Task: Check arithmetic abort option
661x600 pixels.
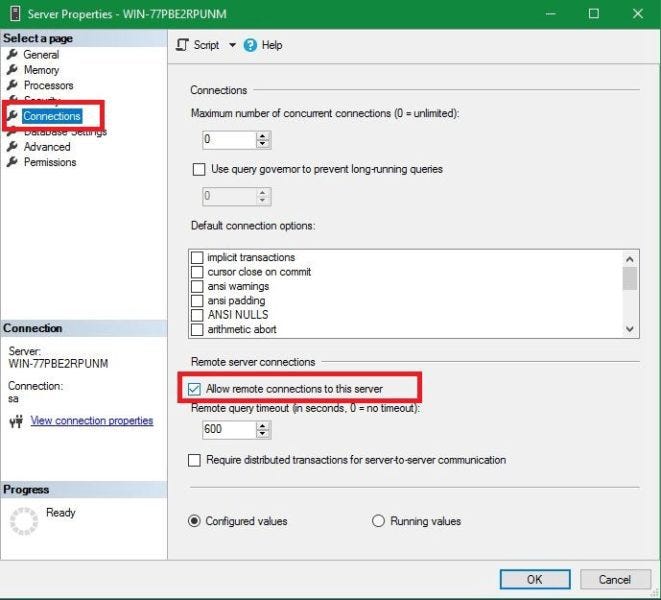Action: coord(197,329)
